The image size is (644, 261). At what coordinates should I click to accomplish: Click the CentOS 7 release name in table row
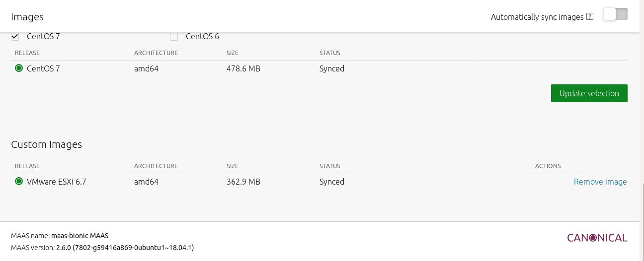43,68
